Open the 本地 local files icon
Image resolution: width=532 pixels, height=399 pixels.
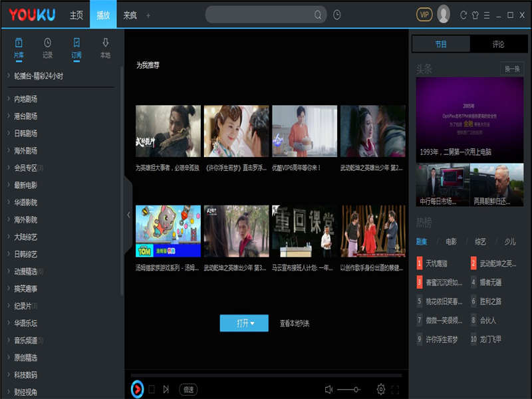tap(105, 43)
